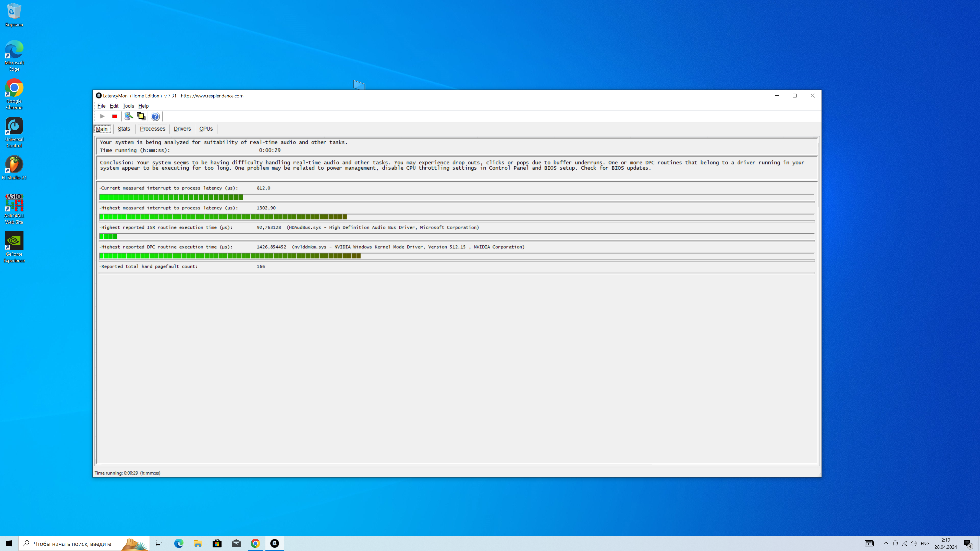Select the Universal Control desktop icon
Viewport: 980px width, 551px height.
pos(14,132)
